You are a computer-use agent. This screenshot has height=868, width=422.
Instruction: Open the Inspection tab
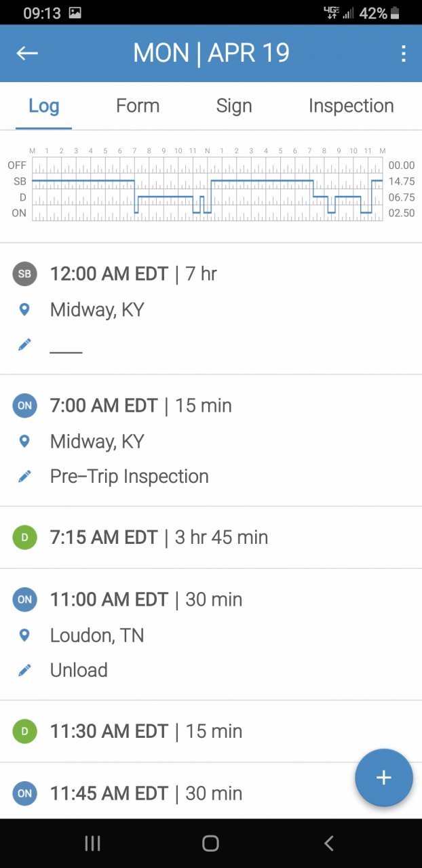(351, 106)
